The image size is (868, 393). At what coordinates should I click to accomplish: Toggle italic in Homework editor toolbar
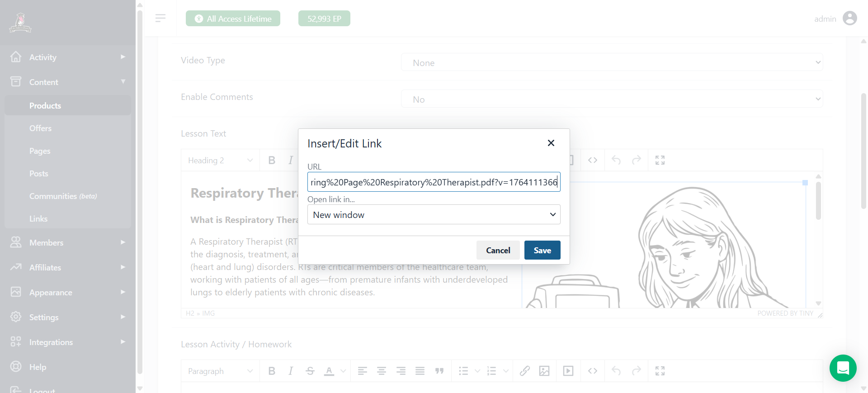coord(290,371)
